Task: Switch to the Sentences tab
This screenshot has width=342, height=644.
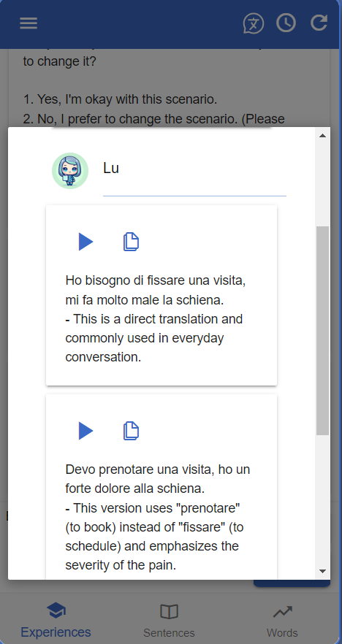Action: click(x=169, y=620)
